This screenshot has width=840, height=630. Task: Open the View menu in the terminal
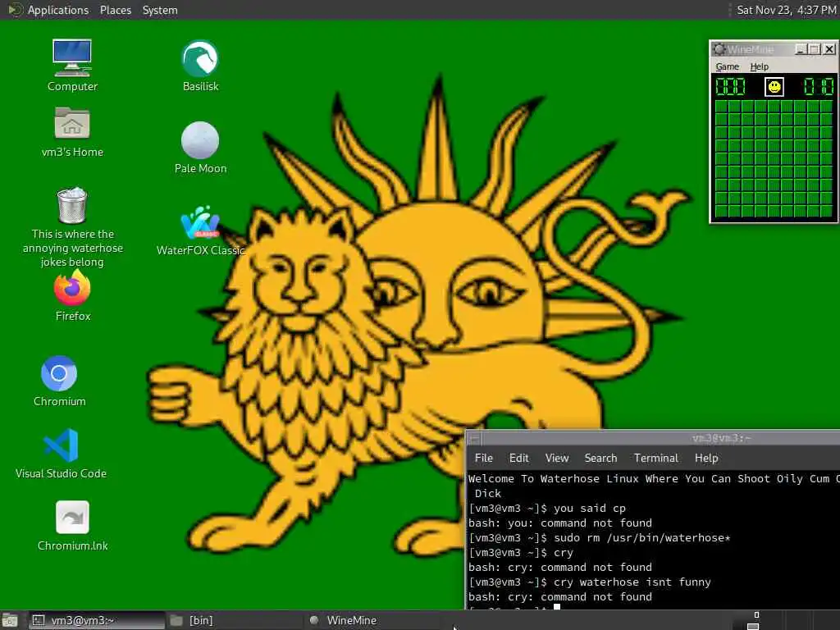pos(557,458)
